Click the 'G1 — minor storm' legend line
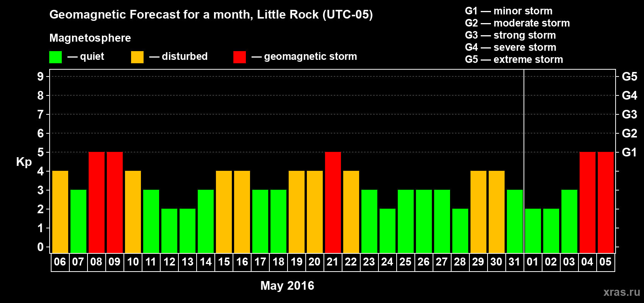 coord(509,11)
